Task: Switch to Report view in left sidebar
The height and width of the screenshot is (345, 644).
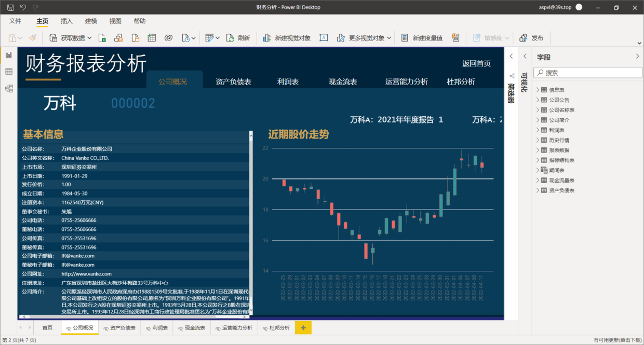Action: click(9, 55)
